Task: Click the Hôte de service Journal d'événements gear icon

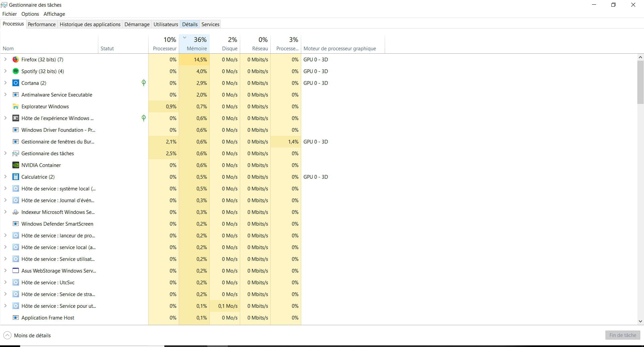Action: (15, 200)
